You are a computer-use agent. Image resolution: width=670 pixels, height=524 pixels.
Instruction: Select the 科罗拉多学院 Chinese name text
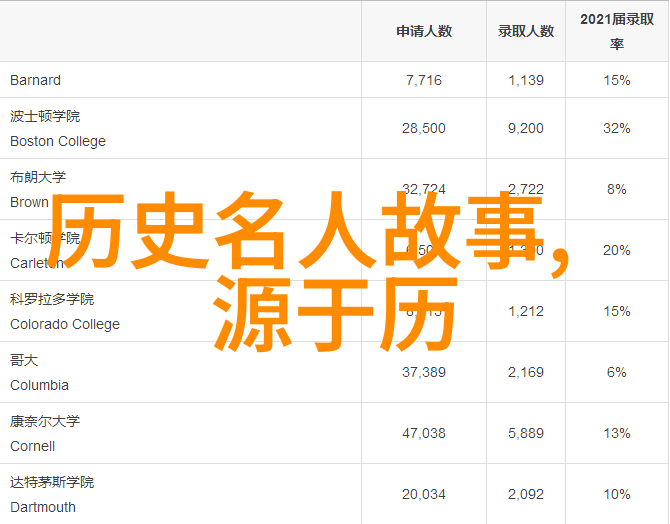click(x=52, y=299)
